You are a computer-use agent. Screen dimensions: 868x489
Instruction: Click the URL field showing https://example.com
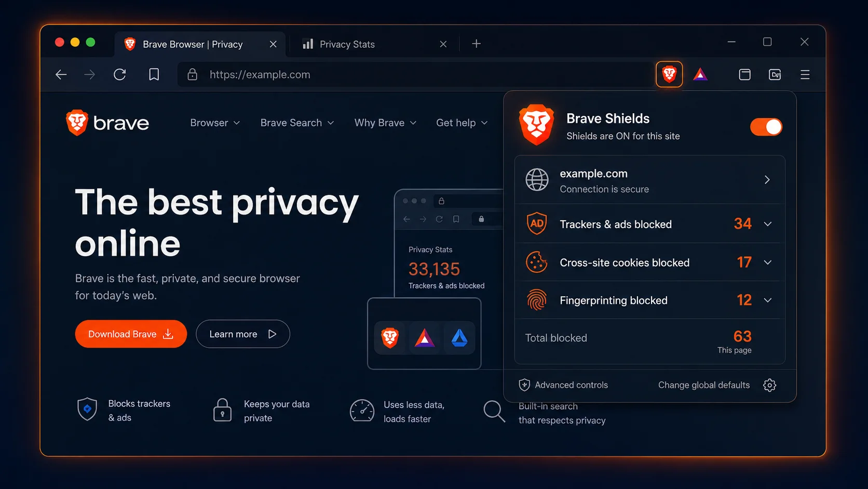(415, 74)
